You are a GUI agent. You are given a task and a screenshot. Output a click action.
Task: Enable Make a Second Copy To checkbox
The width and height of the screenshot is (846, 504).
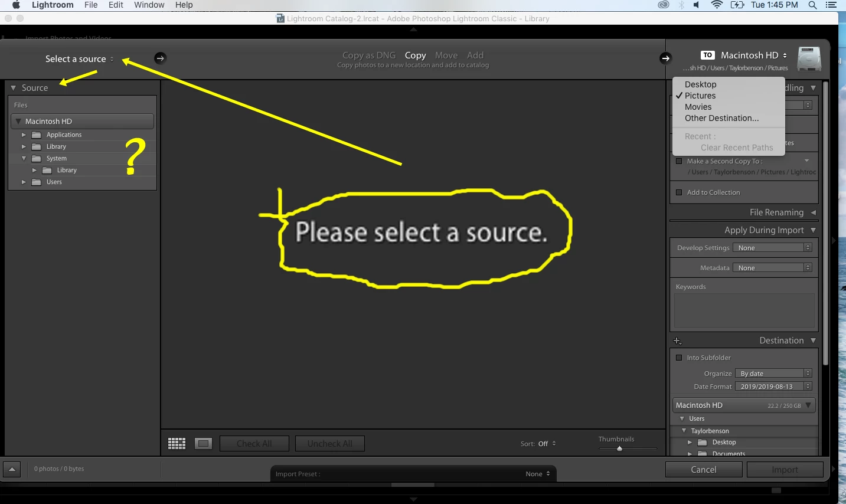coord(679,161)
